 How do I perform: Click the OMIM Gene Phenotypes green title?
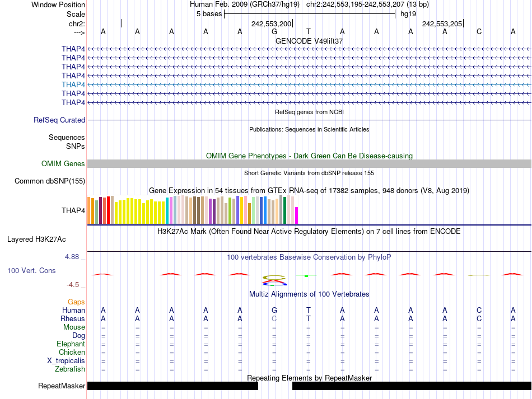click(309, 156)
